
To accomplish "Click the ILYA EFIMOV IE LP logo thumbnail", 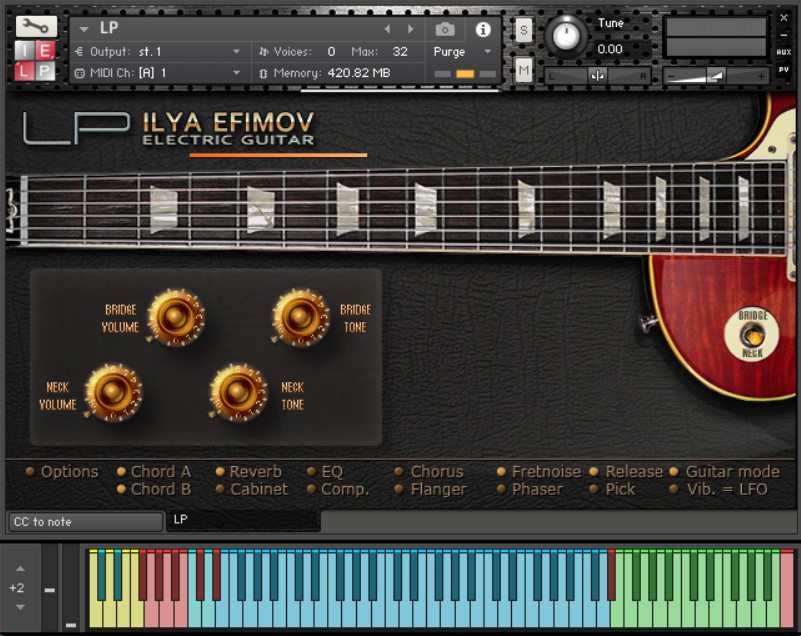I will 35,61.
